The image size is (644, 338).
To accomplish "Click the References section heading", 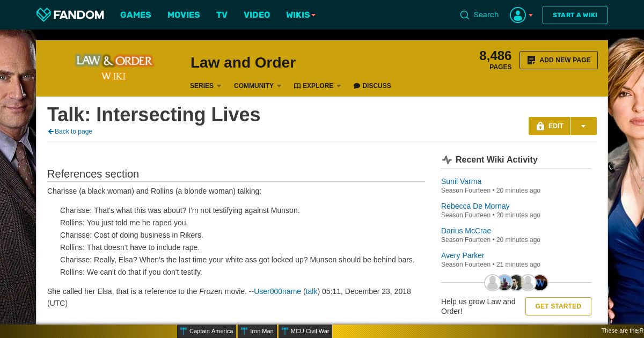I will [x=93, y=174].
